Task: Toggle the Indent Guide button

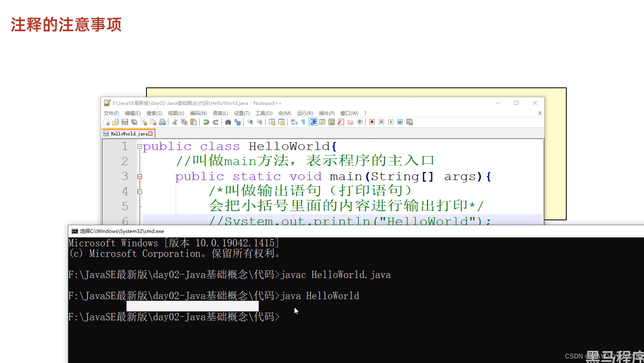Action: pyautogui.click(x=313, y=122)
